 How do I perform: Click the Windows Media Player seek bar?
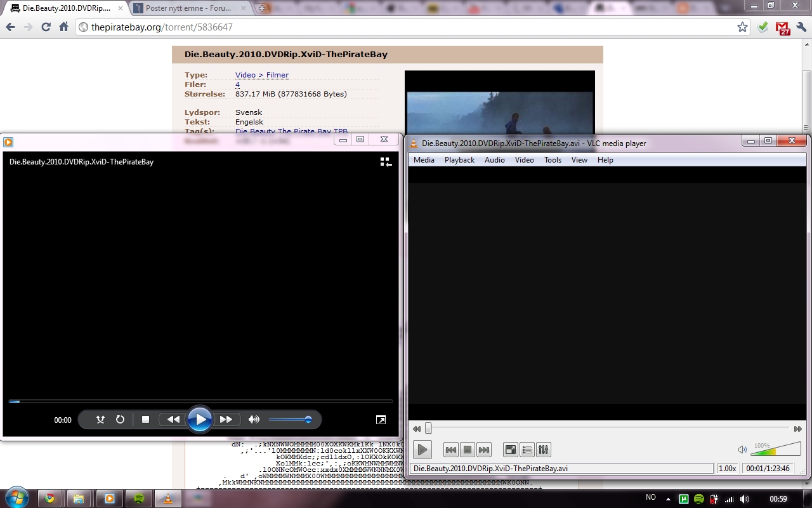pyautogui.click(x=201, y=401)
